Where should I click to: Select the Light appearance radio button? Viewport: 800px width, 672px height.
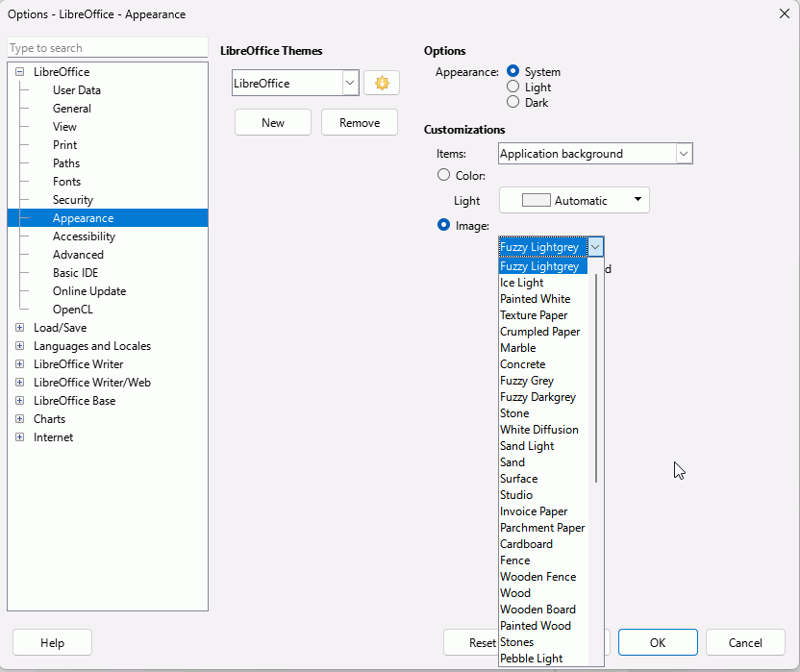[x=512, y=87]
